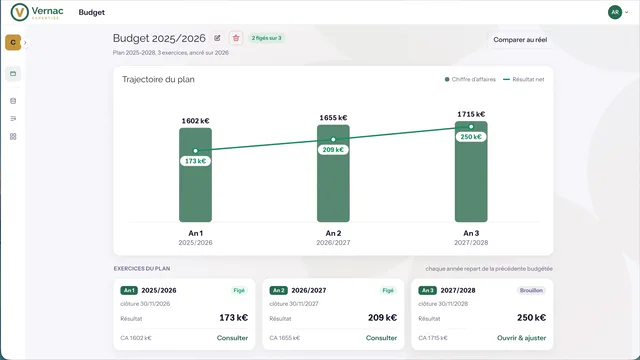The width and height of the screenshot is (640, 360).
Task: Click the Résultat net legend entry
Action: [x=524, y=79]
